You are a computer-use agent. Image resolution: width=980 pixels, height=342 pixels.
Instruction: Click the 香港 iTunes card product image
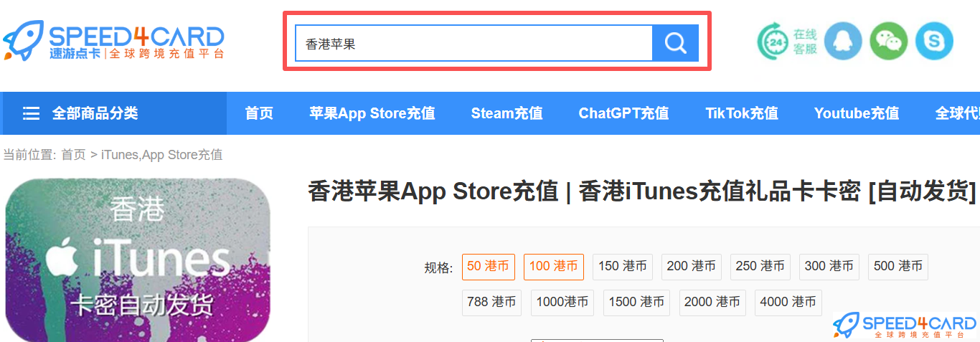(x=138, y=260)
